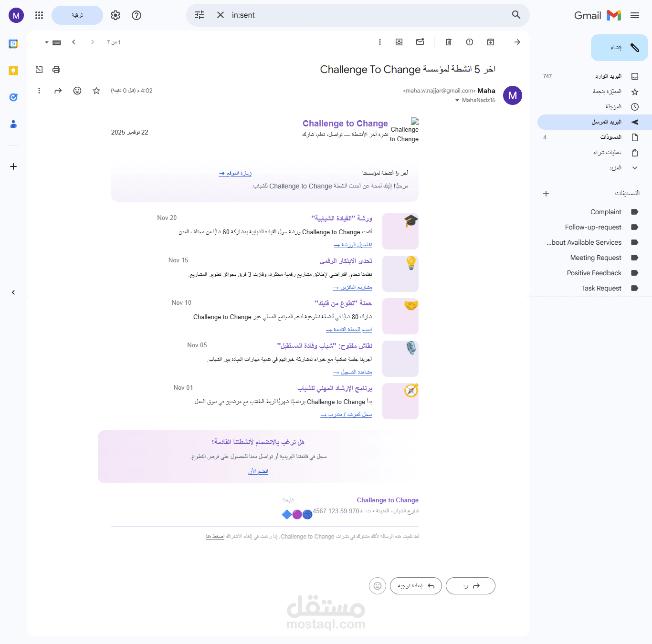Click sender avatar M beside Maha
The image size is (652, 644).
tap(513, 95)
